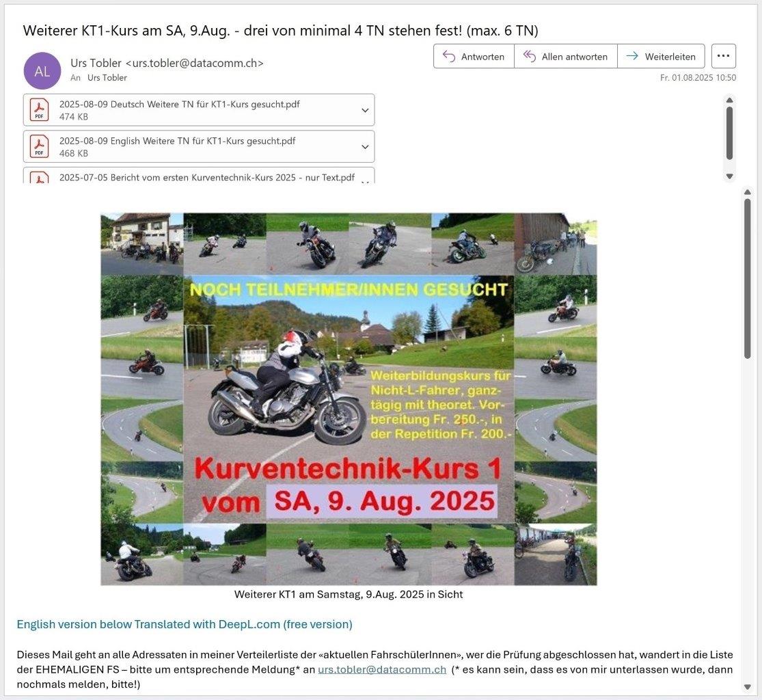The image size is (762, 700).
Task: Click Allen antworten to reply all
Action: coord(565,57)
